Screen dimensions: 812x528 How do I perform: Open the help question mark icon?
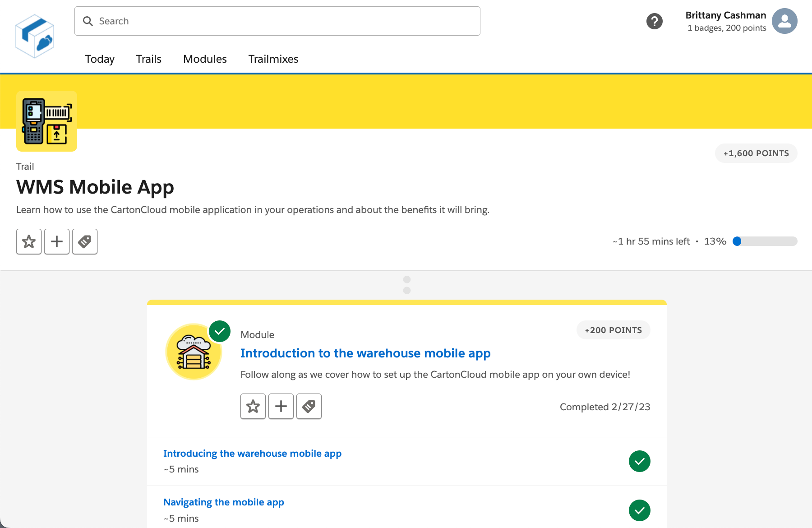[x=654, y=21]
